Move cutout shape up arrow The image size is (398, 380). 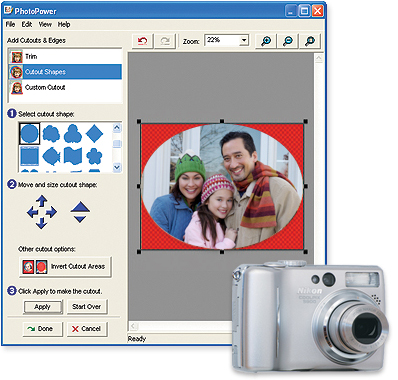[41, 201]
